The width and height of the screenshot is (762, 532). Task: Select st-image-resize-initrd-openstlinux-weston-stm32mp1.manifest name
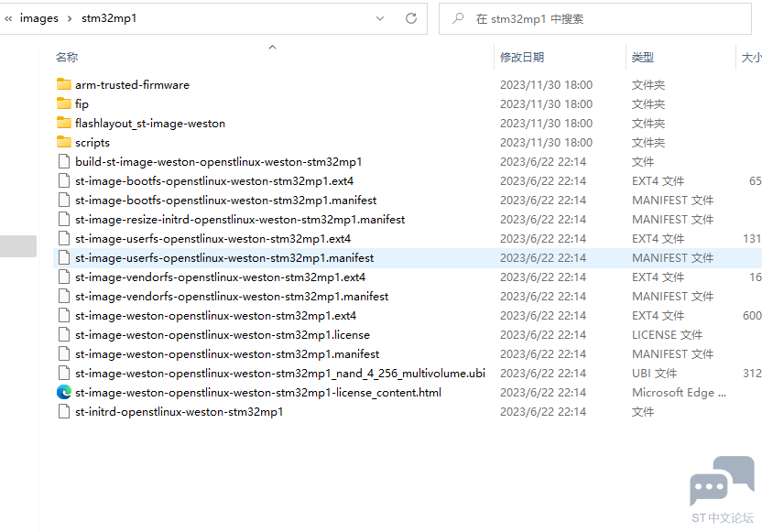(x=240, y=219)
